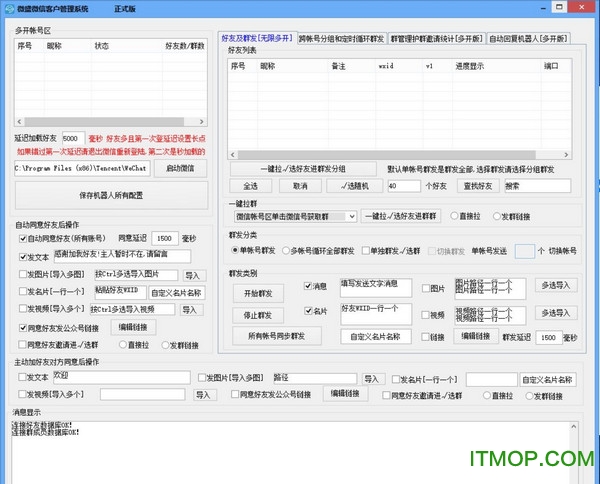
Task: Maximize the application window
Action: click(x=559, y=7)
